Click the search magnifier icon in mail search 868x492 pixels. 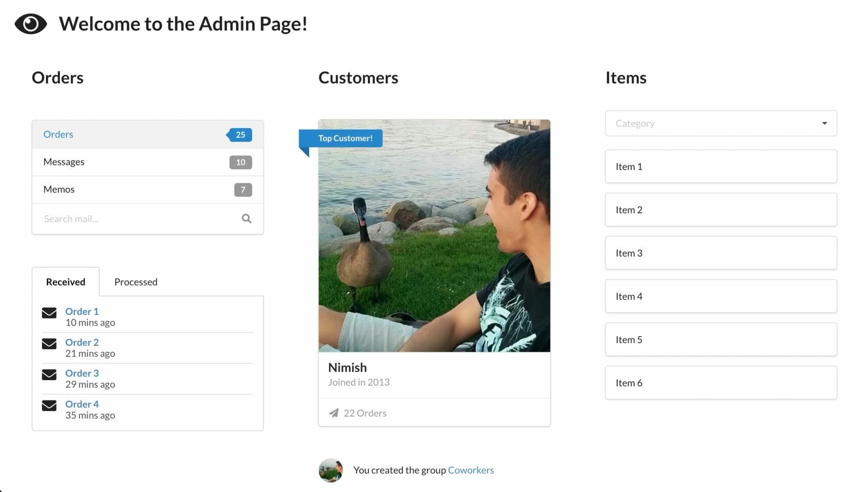(x=246, y=219)
